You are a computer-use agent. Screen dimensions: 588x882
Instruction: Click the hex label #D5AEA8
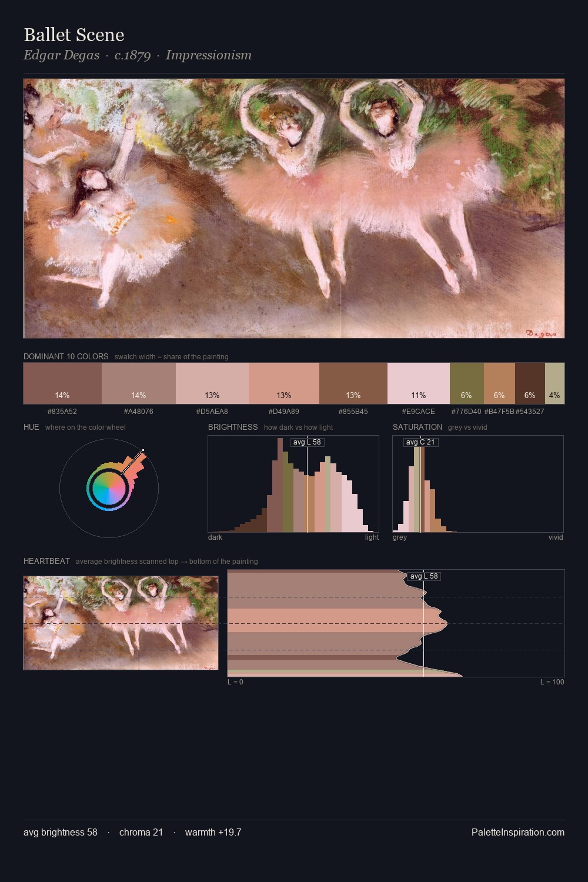[x=212, y=412]
